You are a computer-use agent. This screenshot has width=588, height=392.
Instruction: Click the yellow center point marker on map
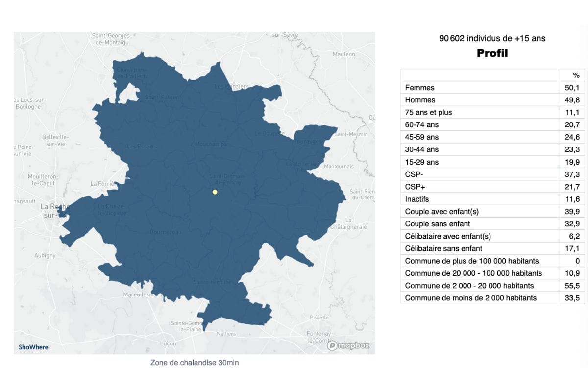(x=215, y=192)
